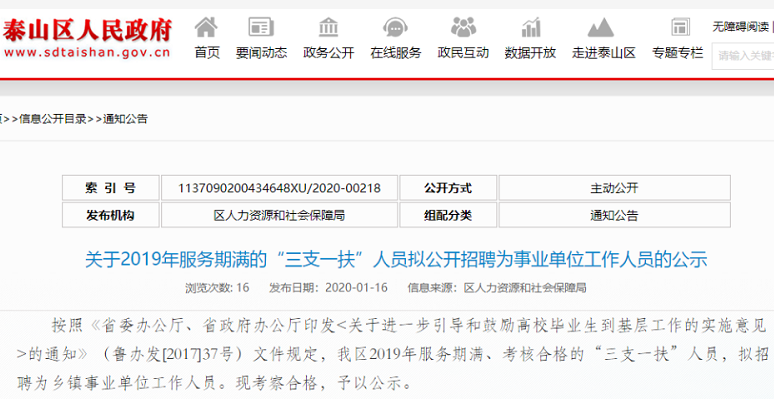Click the blue article title about 三支一扶

point(396,259)
